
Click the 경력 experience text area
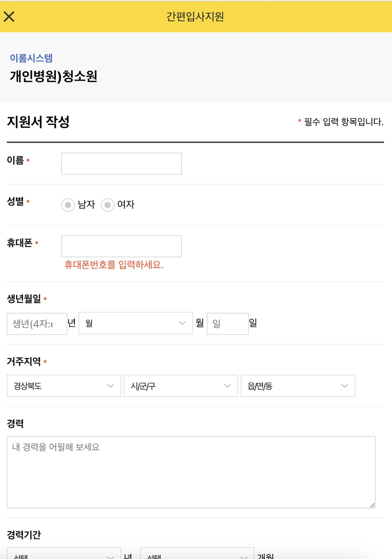192,471
